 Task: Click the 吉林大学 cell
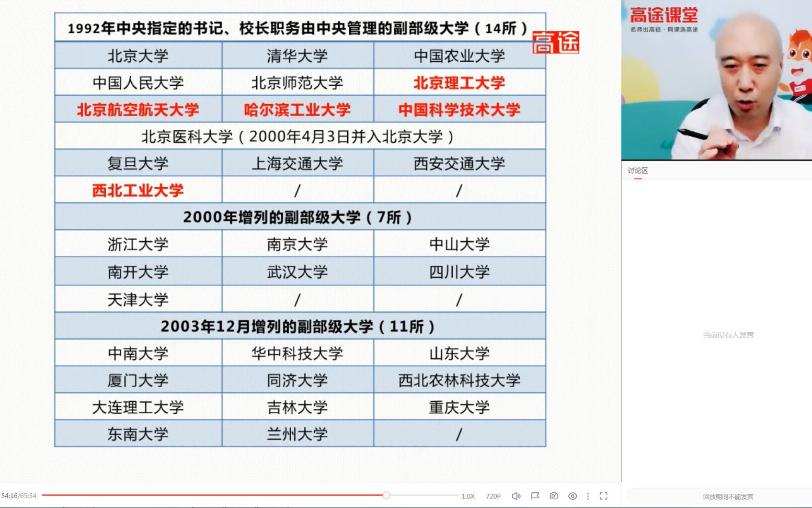pyautogui.click(x=298, y=407)
